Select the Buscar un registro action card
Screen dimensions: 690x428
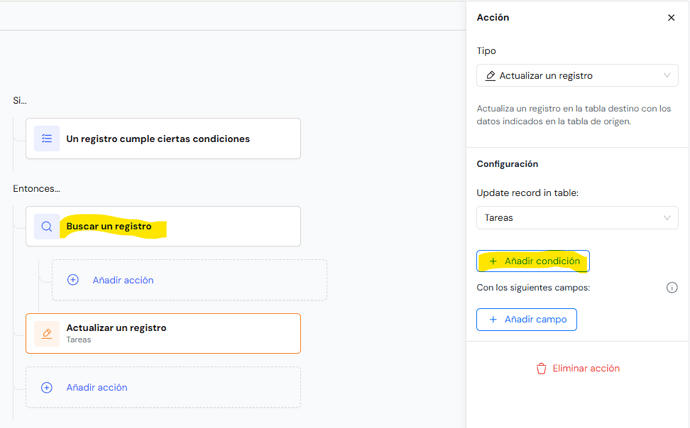click(x=163, y=227)
